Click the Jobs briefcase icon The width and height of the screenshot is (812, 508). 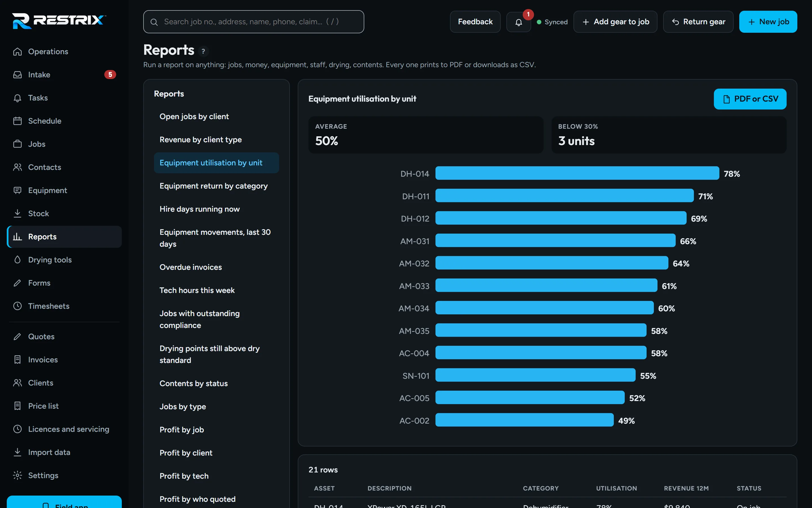(x=17, y=144)
